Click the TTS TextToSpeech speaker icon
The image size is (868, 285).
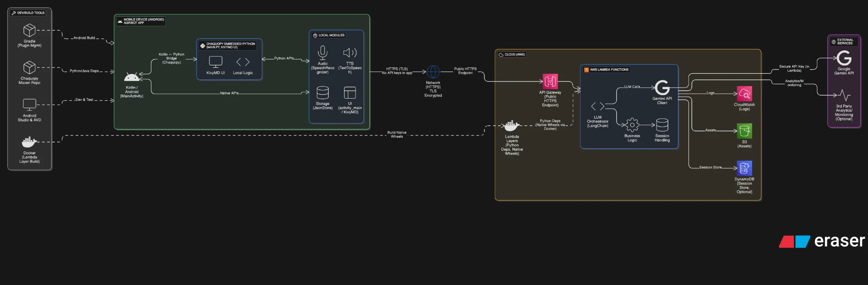pyautogui.click(x=350, y=52)
